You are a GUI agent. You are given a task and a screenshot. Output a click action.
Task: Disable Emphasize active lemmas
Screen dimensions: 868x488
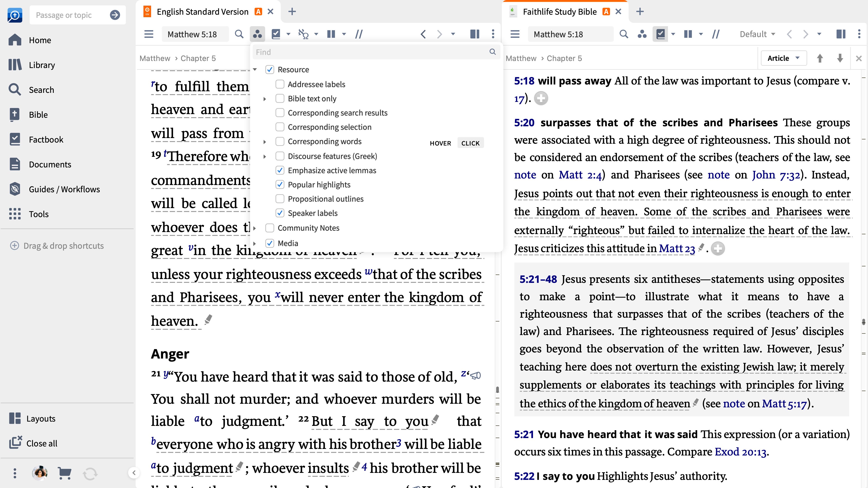[280, 170]
